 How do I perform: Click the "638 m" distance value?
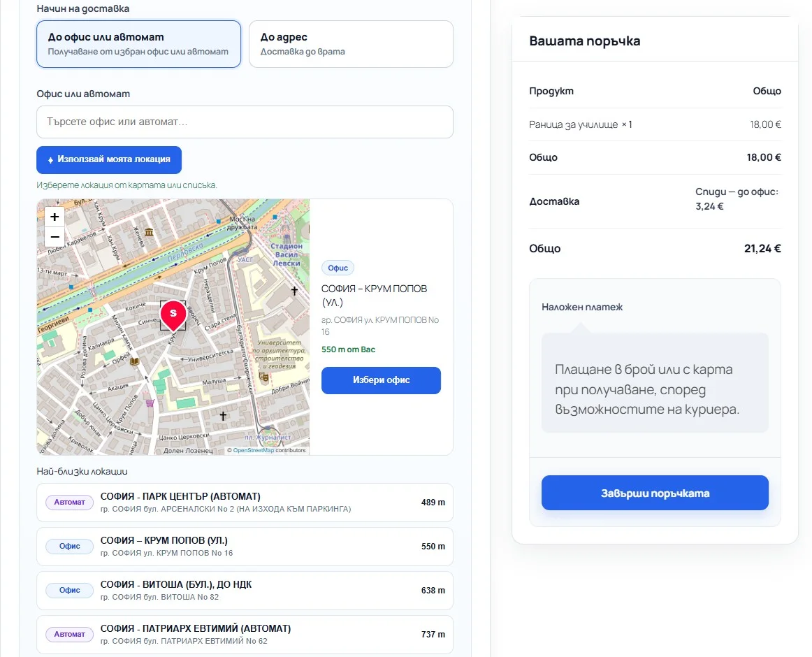click(433, 590)
